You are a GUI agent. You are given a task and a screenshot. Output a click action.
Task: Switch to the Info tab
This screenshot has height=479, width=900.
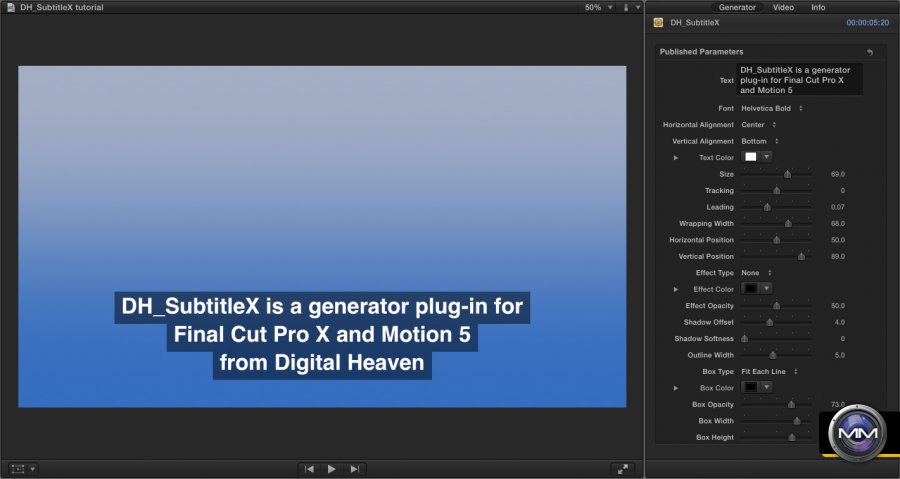click(818, 7)
